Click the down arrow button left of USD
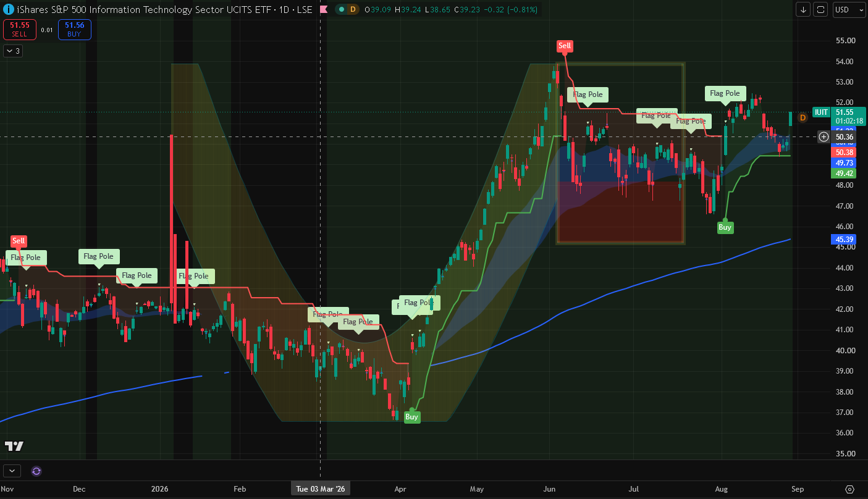The image size is (868, 499). coord(803,10)
